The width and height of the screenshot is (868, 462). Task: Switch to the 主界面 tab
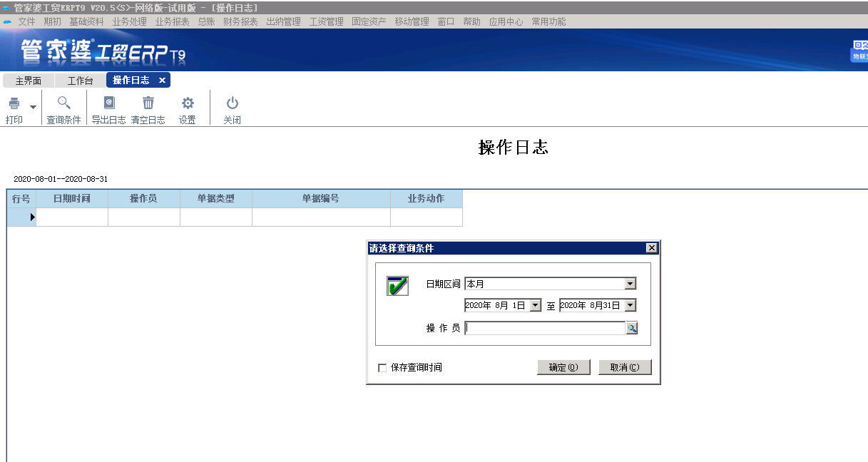pos(29,81)
